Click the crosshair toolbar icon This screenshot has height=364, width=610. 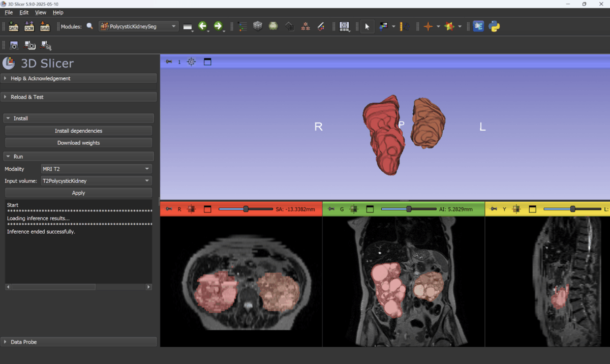428,26
